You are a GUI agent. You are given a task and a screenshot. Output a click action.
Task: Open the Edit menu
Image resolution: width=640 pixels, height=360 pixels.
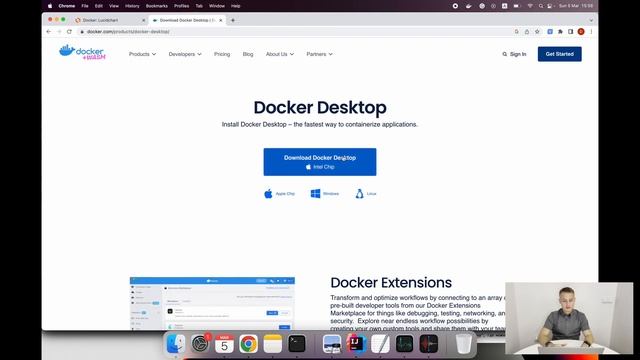(99, 6)
